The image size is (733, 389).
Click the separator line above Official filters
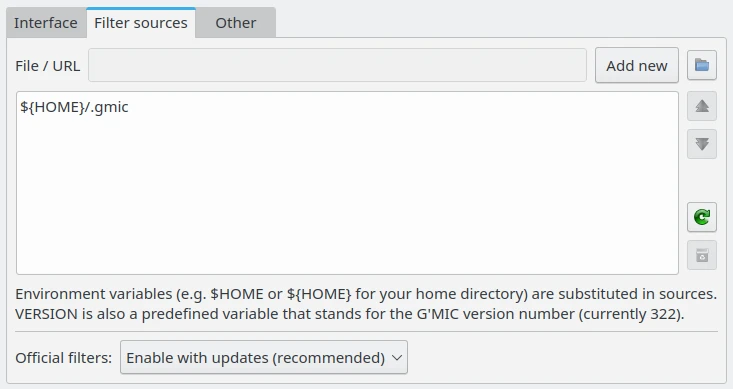pyautogui.click(x=366, y=331)
